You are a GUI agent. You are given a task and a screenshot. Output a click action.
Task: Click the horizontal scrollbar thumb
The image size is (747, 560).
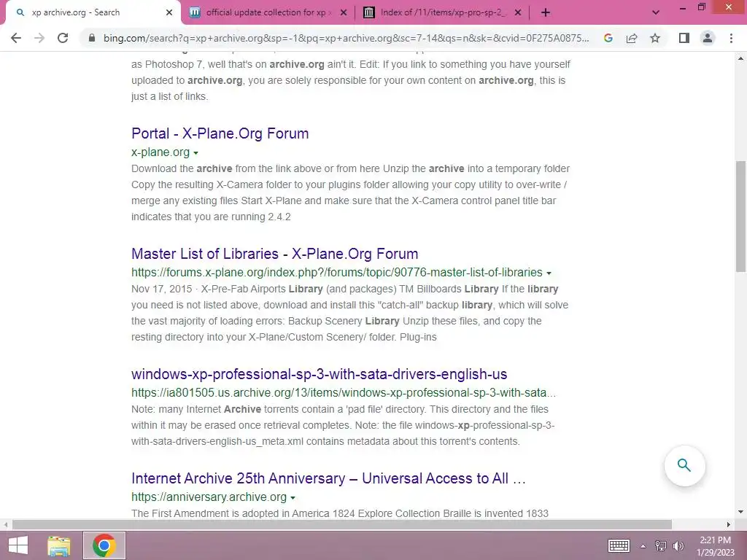[x=341, y=524]
